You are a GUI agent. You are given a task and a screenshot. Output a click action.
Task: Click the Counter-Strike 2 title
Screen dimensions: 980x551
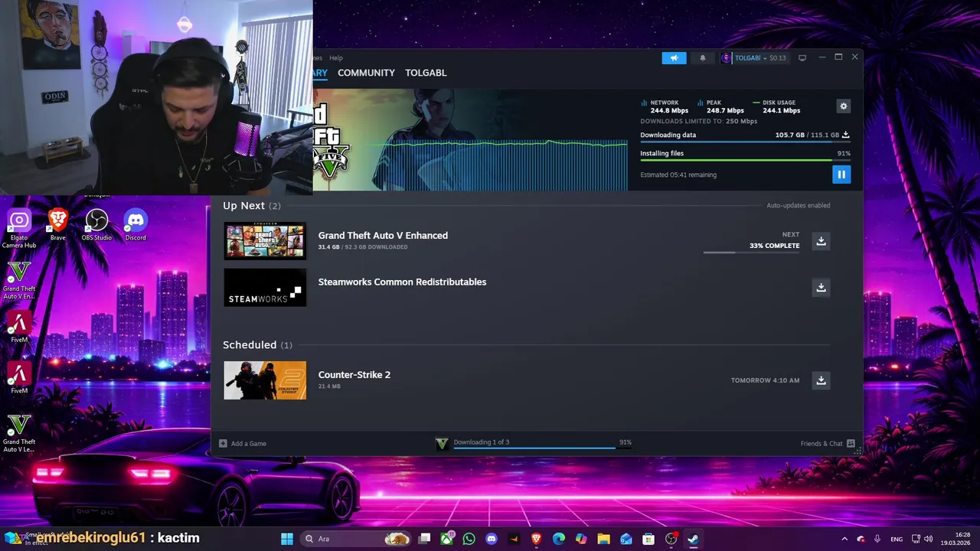click(x=354, y=374)
